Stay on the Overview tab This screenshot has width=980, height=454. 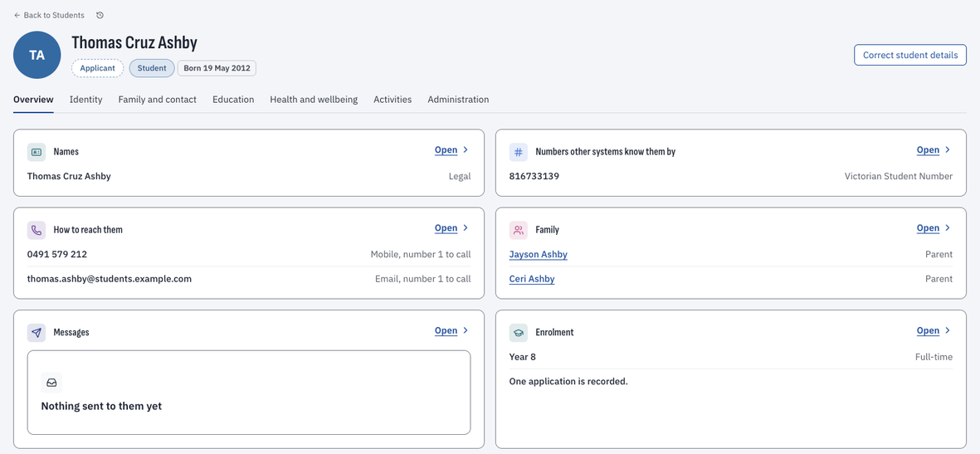(33, 100)
